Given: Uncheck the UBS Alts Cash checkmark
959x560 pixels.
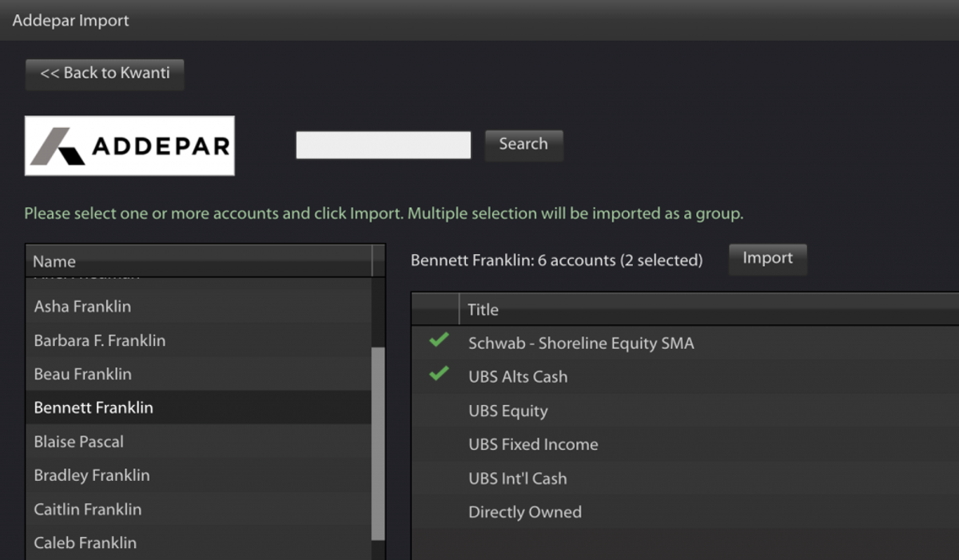Looking at the screenshot, I should 439,373.
